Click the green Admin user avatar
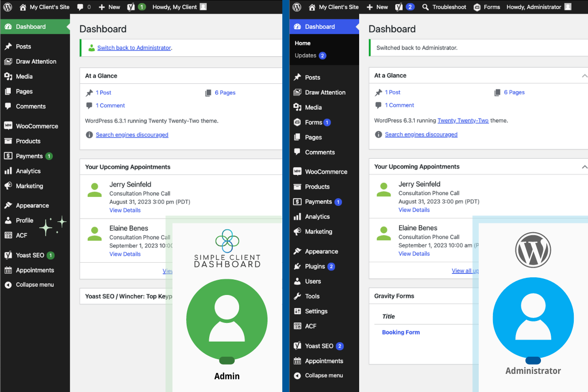This screenshot has width=588, height=392. [227, 319]
